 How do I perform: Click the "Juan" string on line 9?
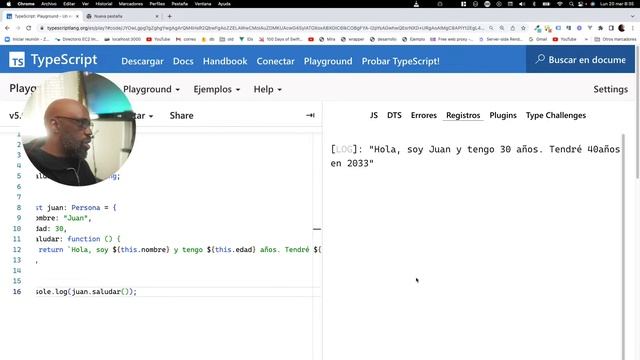coord(76,218)
